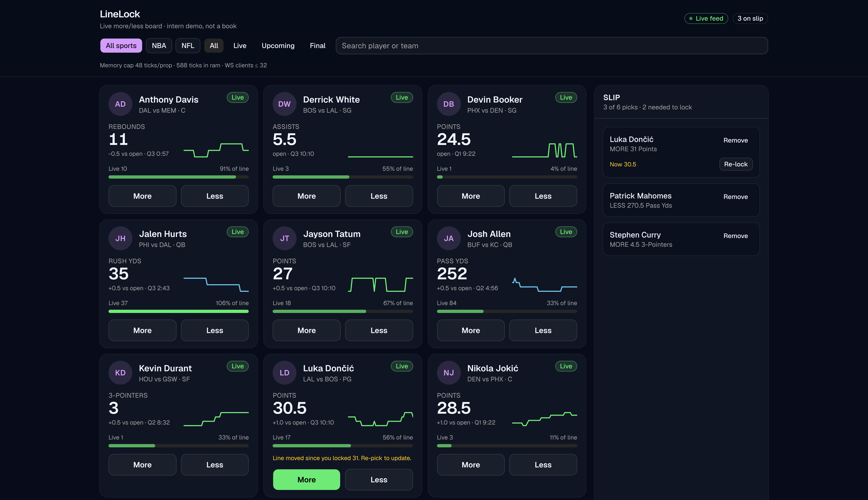Filter board to NFL
The width and height of the screenshot is (868, 500).
[188, 46]
